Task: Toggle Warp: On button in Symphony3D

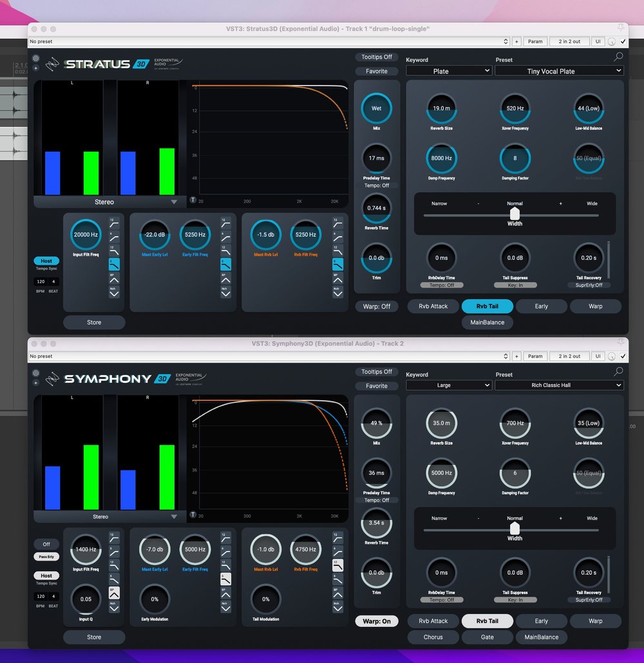Action: pos(376,621)
